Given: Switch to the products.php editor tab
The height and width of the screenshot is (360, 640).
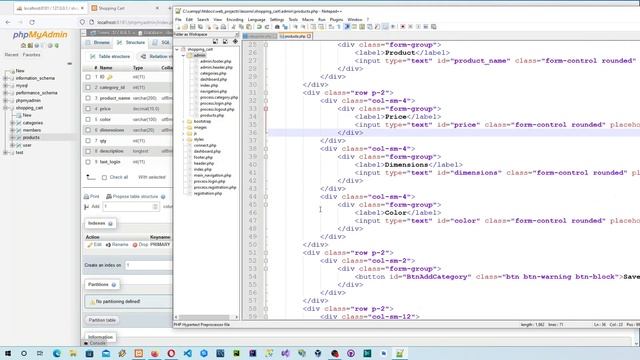Looking at the screenshot, I should point(295,36).
